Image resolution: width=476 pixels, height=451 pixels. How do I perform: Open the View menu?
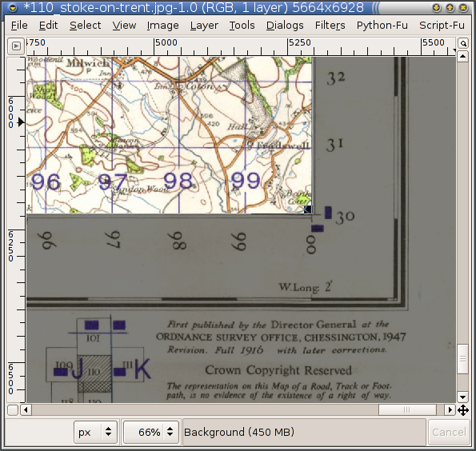[124, 26]
